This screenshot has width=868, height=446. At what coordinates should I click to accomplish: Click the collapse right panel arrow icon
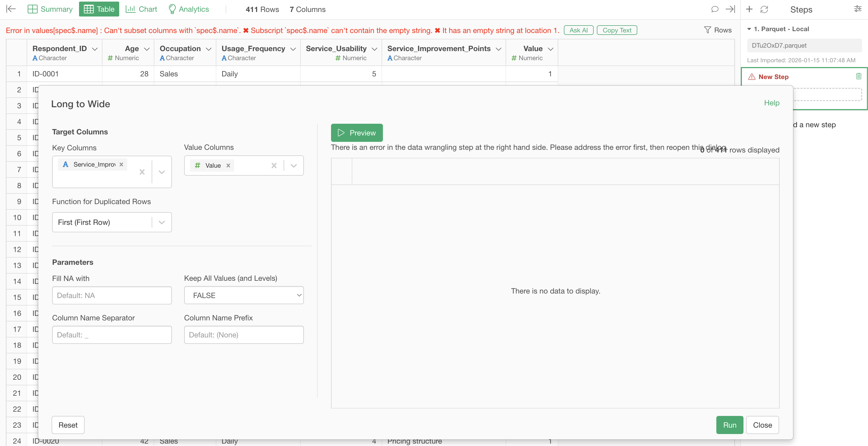730,9
